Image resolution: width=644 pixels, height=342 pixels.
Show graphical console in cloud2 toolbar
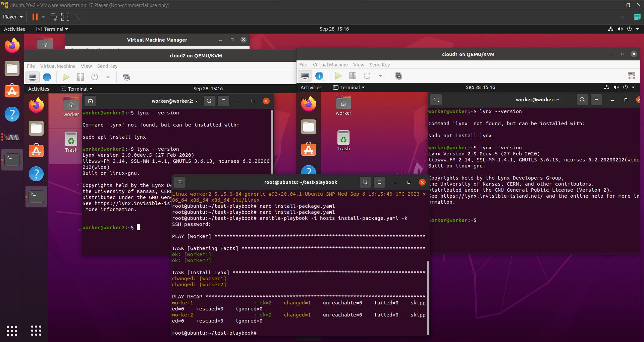coord(33,77)
